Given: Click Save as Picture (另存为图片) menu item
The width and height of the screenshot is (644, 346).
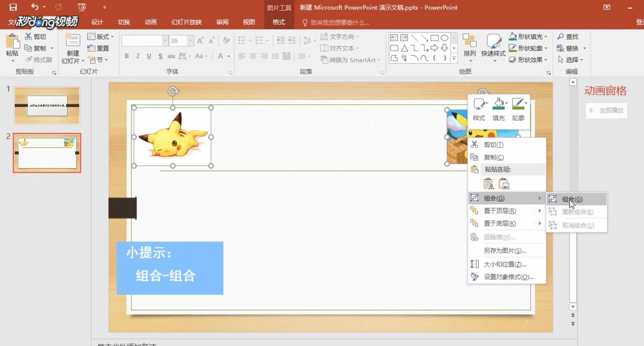Looking at the screenshot, I should pos(507,251).
